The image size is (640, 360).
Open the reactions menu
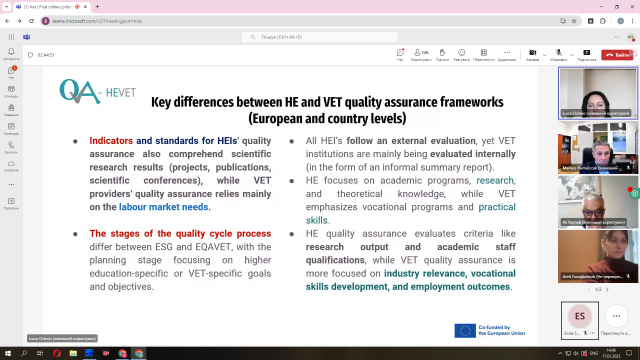(x=461, y=55)
